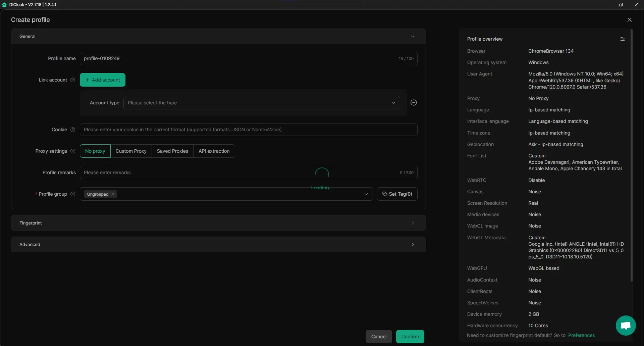644x346 pixels.
Task: Remove the Ungrouped tag from Profile group
Action: (x=113, y=194)
